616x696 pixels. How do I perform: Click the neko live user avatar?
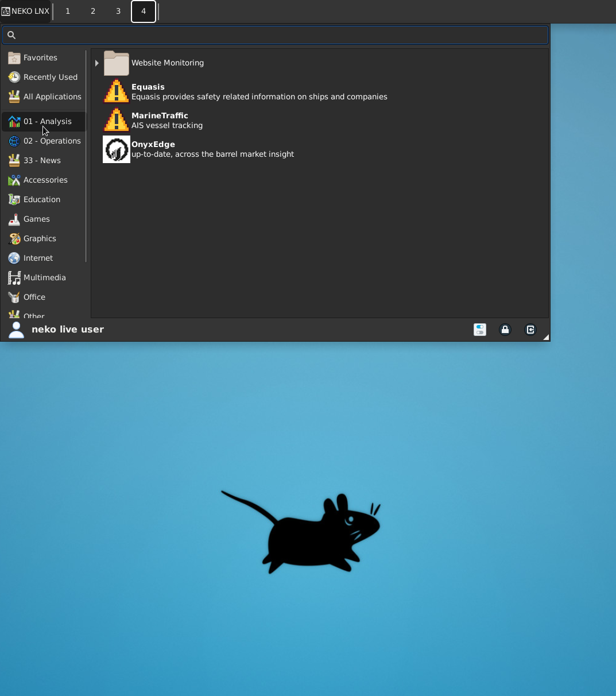coord(17,330)
